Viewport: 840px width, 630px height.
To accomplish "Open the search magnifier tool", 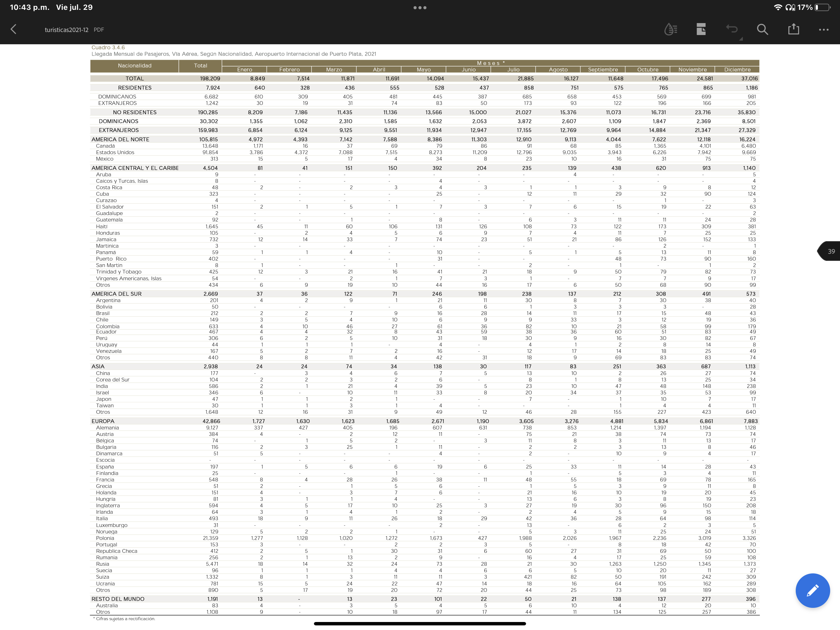I will 762,29.
